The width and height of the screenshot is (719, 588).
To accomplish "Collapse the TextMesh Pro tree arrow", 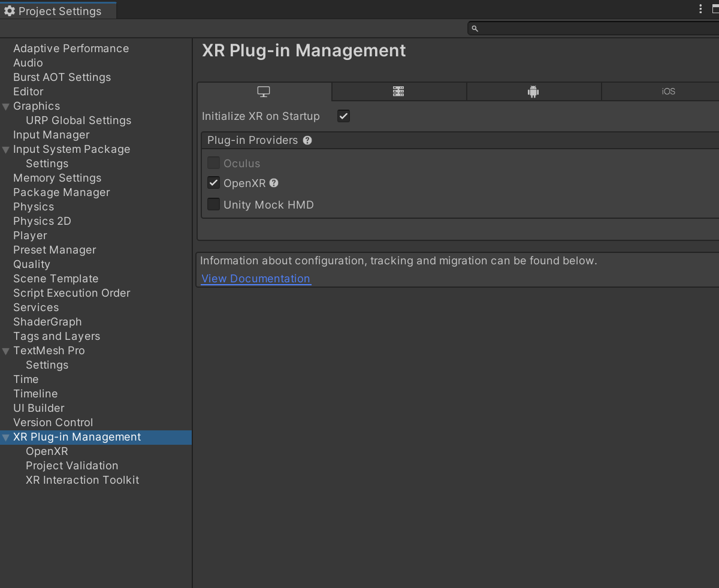I will 6,351.
